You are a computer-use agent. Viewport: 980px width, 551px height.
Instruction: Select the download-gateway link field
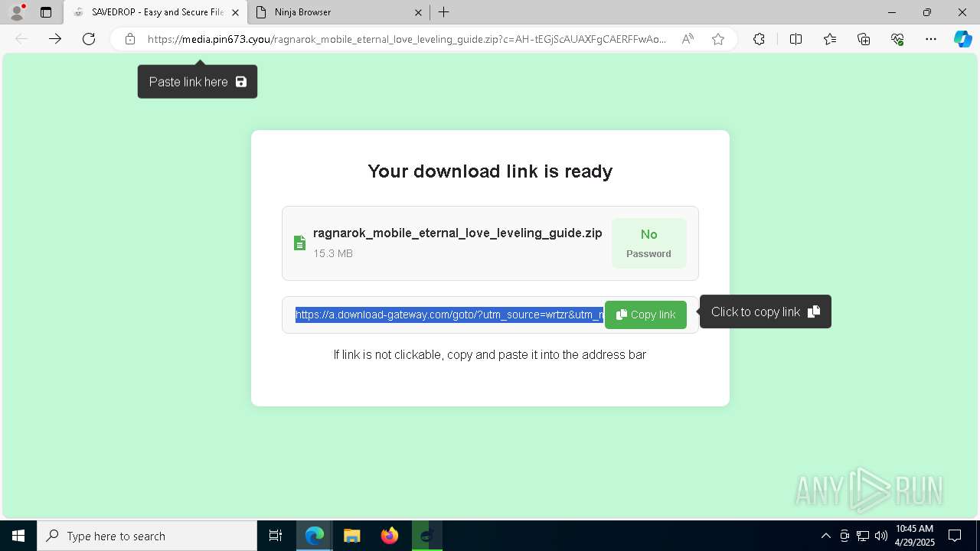coord(449,315)
